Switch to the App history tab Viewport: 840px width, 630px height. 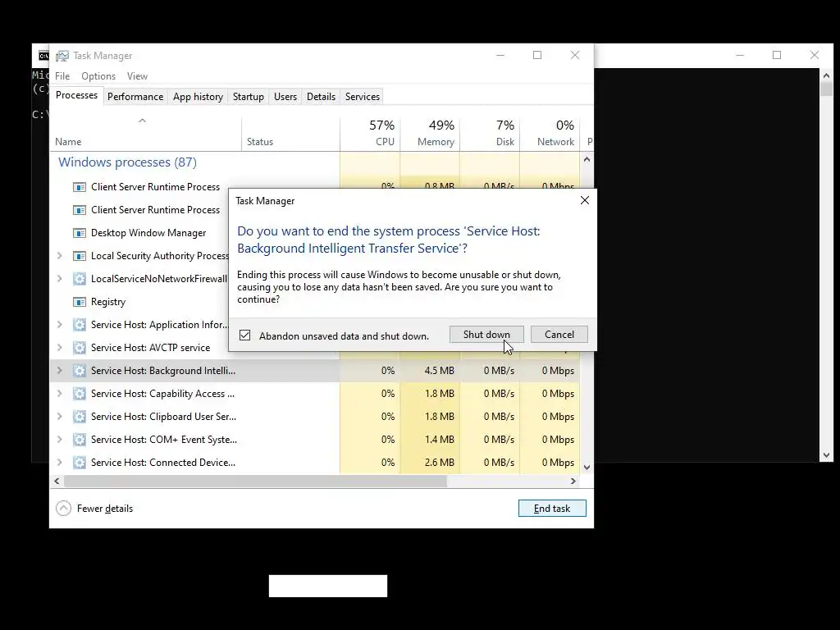[198, 97]
